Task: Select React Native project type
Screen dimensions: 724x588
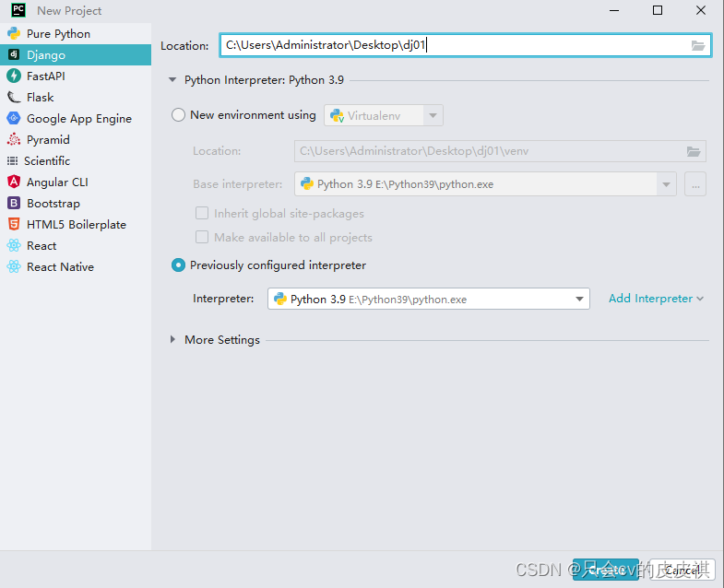Action: (76, 267)
